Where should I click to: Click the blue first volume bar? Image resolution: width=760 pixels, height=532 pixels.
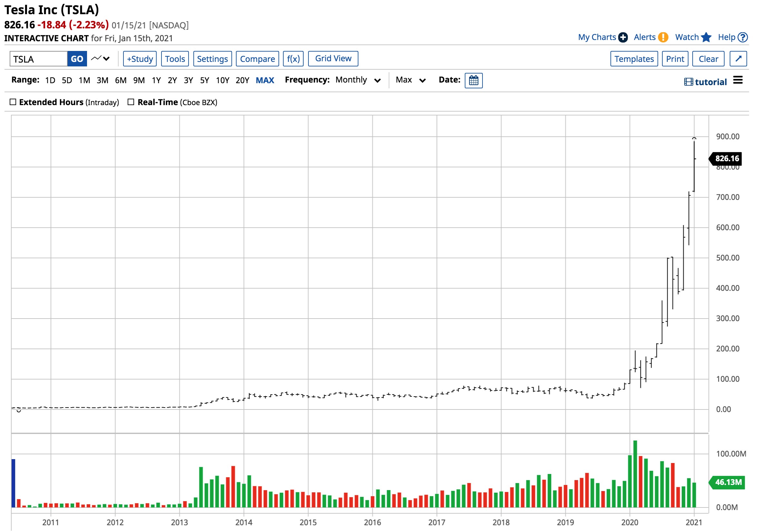tap(13, 483)
